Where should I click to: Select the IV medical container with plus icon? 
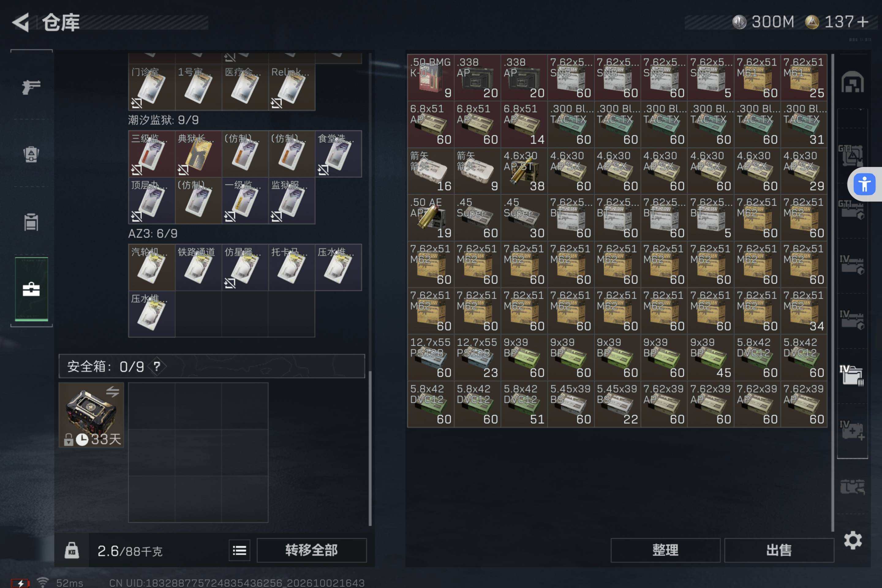click(852, 431)
